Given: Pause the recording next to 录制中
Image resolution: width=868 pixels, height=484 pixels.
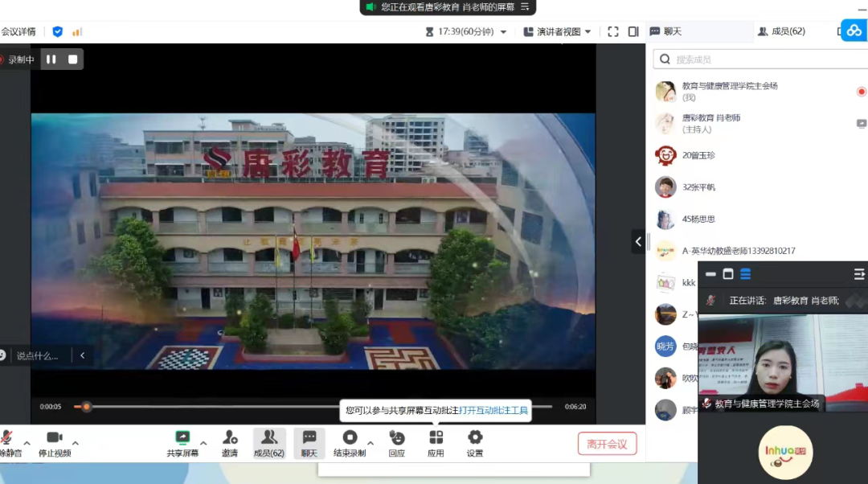Looking at the screenshot, I should click(x=51, y=59).
